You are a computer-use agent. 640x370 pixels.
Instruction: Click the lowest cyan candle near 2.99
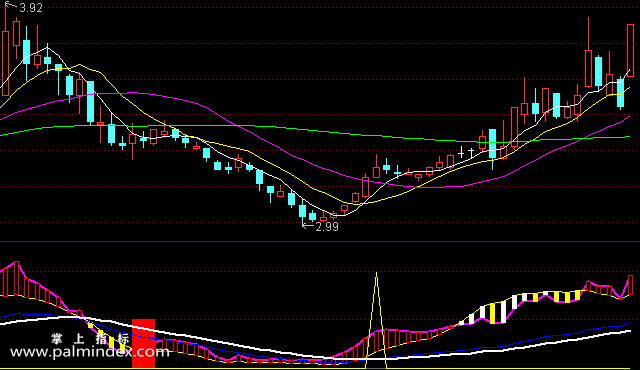point(302,211)
